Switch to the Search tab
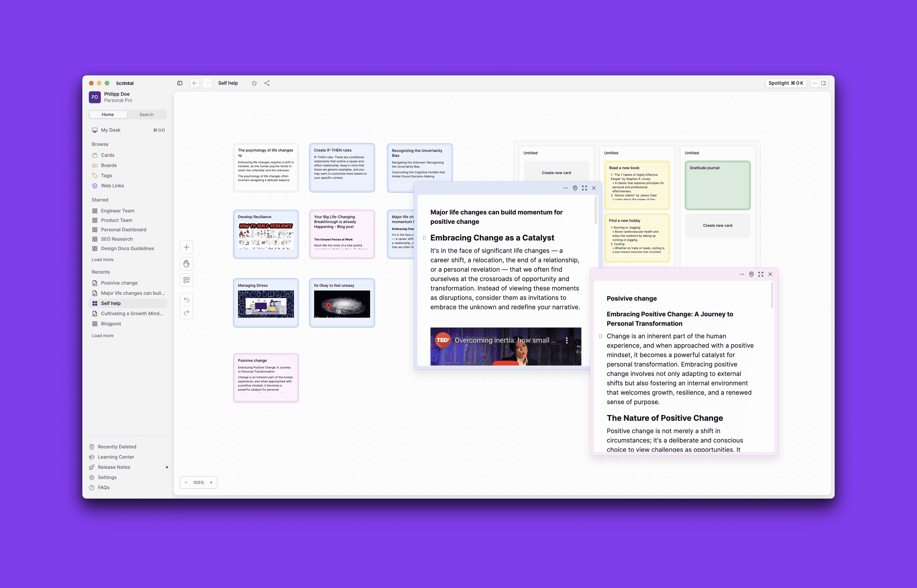Image resolution: width=917 pixels, height=588 pixels. pos(146,115)
